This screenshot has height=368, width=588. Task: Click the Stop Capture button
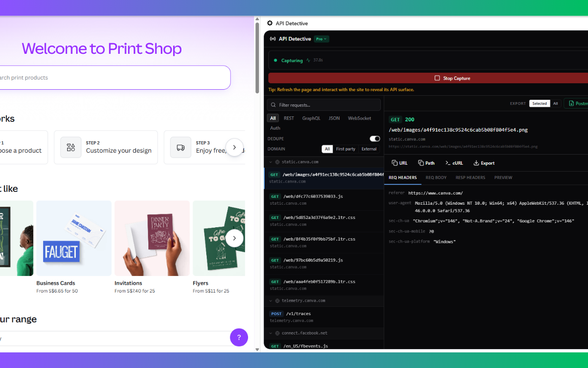(428, 78)
